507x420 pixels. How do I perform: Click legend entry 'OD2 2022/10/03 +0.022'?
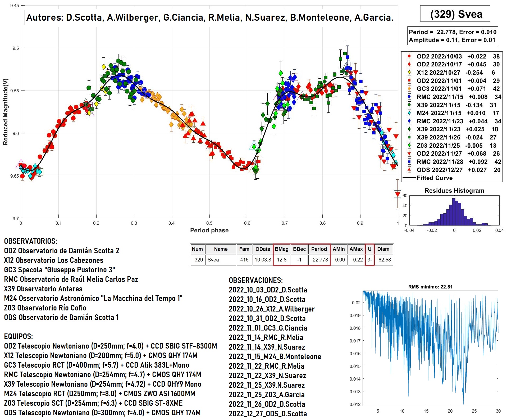click(x=453, y=56)
